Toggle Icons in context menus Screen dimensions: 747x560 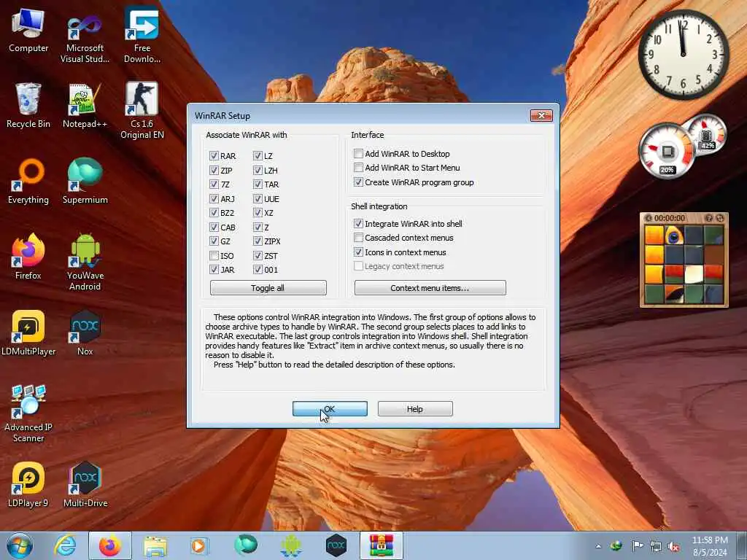click(358, 252)
